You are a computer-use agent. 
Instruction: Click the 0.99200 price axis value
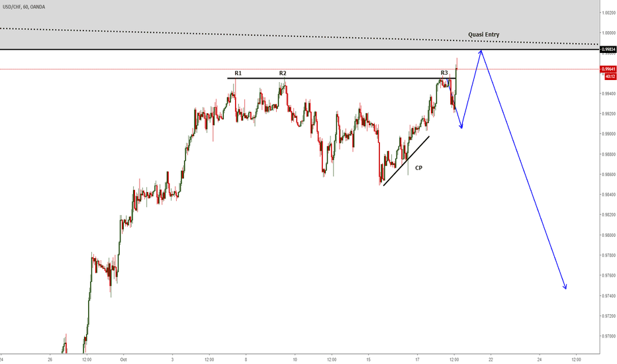click(x=608, y=114)
